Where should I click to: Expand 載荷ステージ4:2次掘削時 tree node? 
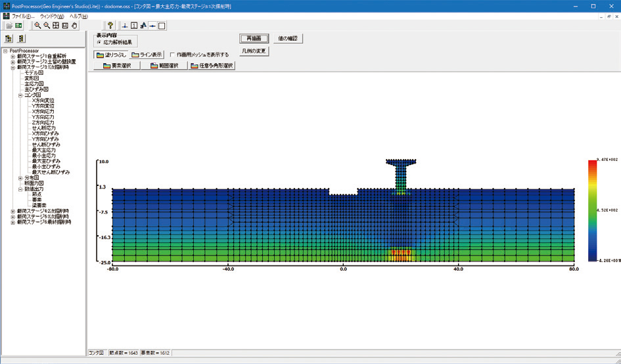12,211
